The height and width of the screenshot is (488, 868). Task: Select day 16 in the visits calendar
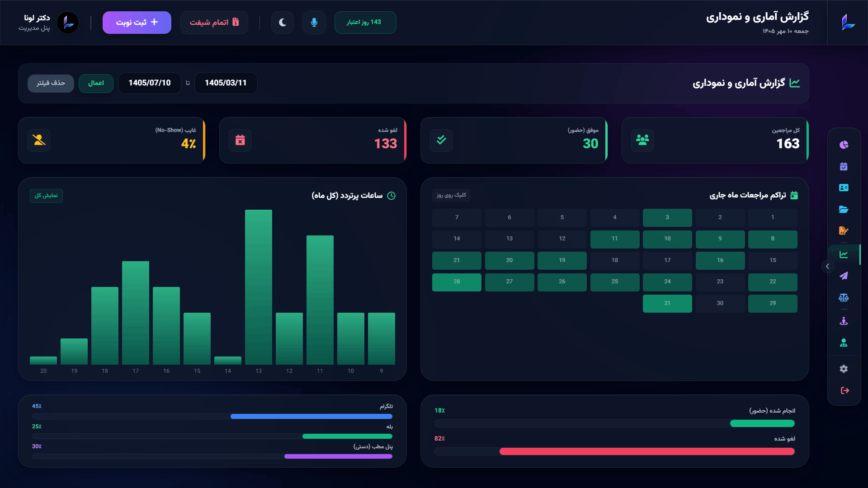pos(720,260)
